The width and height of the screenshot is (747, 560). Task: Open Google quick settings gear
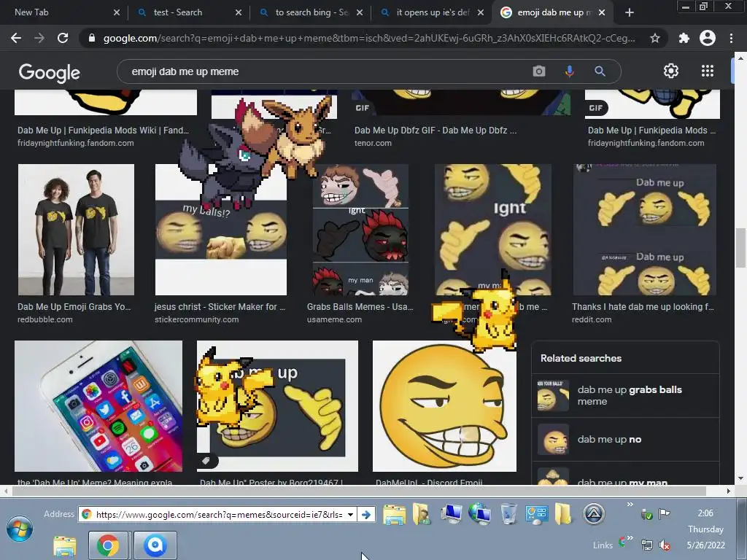point(671,71)
